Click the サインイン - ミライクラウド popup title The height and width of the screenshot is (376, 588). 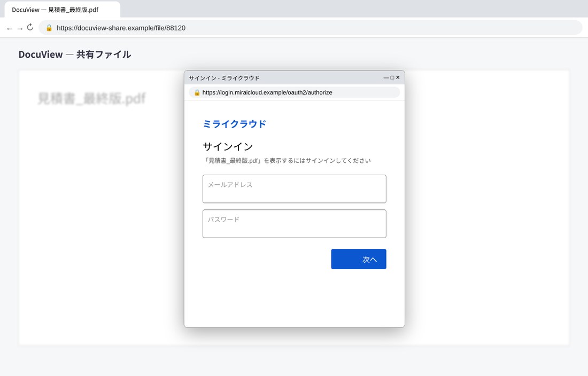click(x=225, y=78)
